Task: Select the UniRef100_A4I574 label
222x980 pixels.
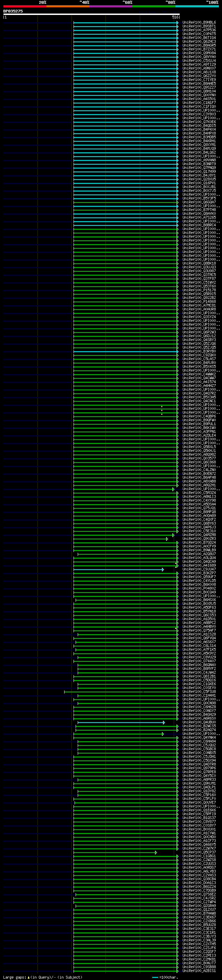Action: [199, 382]
